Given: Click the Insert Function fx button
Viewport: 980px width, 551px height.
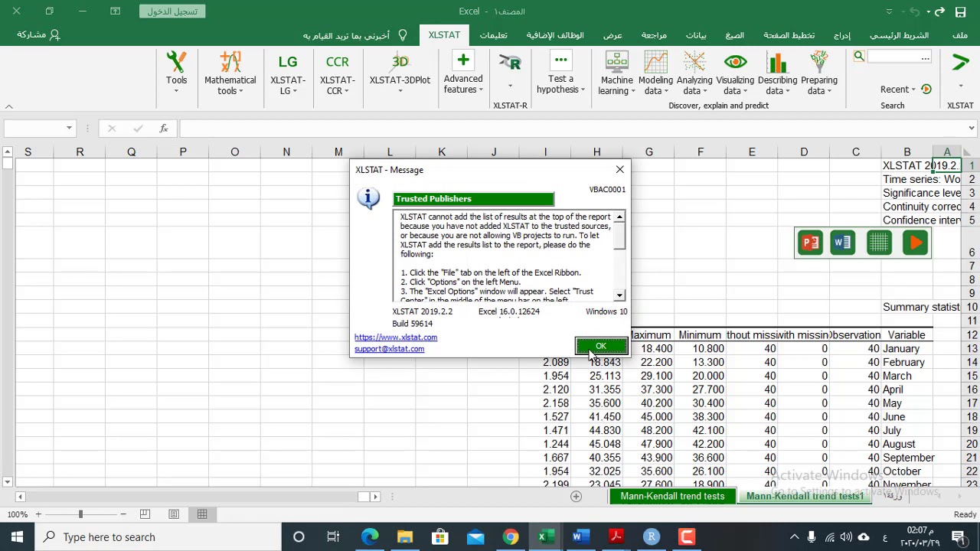Looking at the screenshot, I should coord(164,129).
